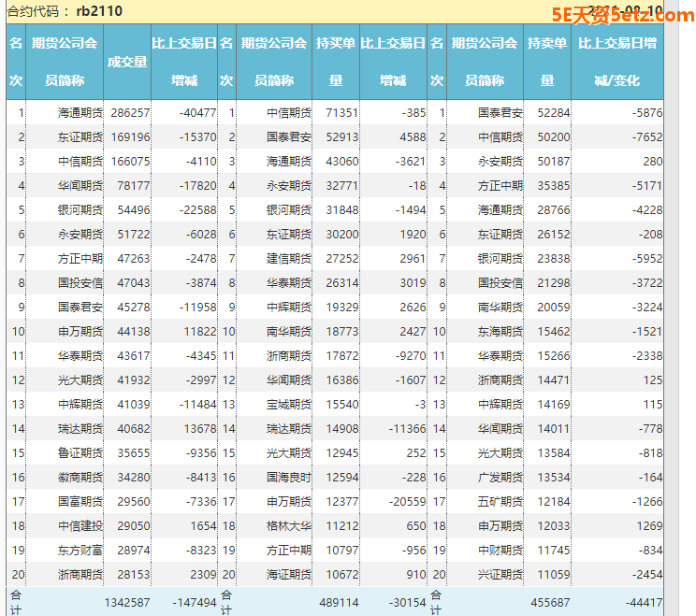Select 兴证期货 at rank 20 of sell list
The height and width of the screenshot is (616, 696).
[500, 574]
